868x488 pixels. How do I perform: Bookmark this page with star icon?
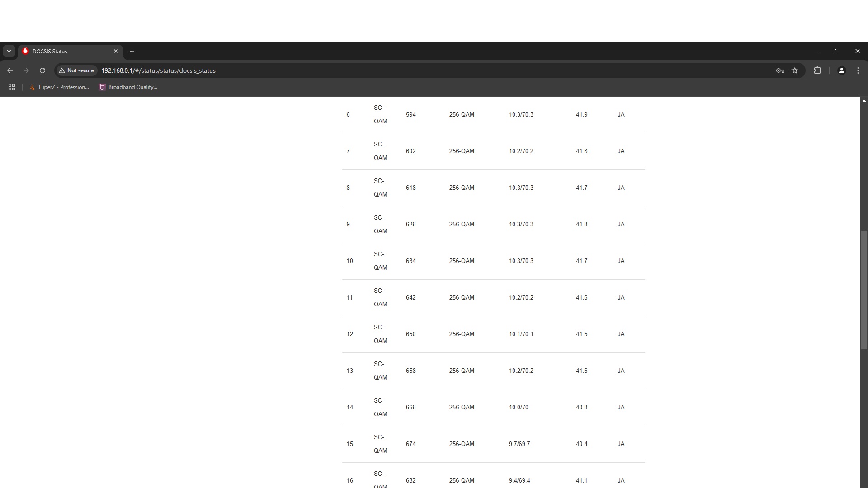pos(795,70)
